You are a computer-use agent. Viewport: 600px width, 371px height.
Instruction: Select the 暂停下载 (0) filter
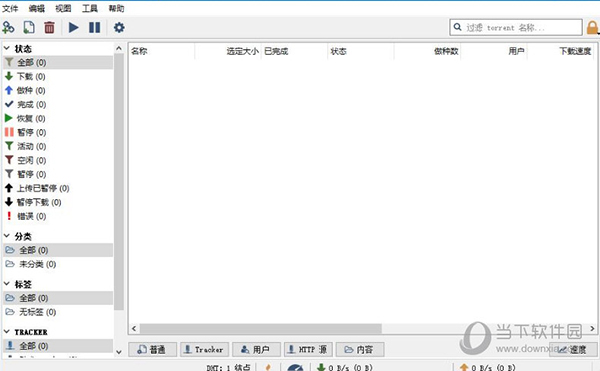(x=58, y=202)
